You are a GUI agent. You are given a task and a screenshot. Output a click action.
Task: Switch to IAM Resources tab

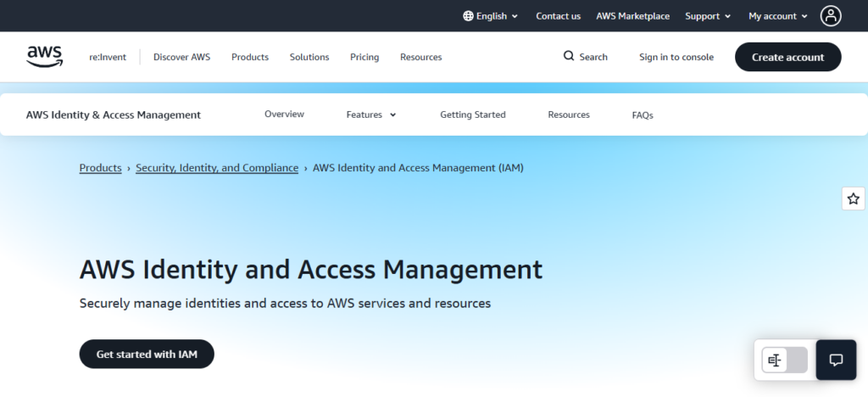tap(569, 115)
